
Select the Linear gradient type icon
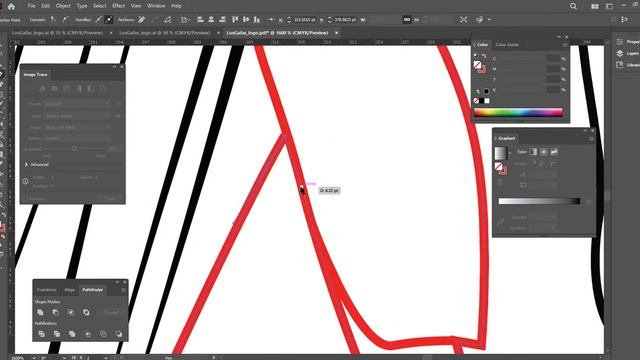pyautogui.click(x=533, y=152)
